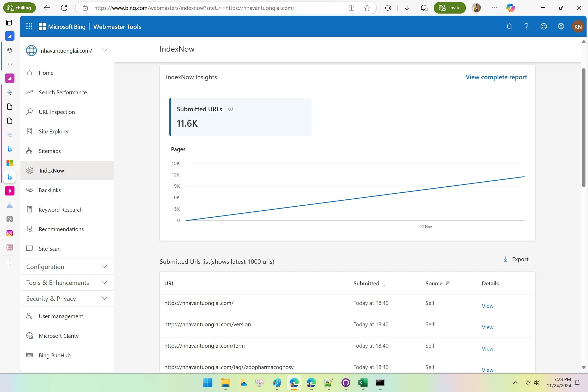Add new item with sidebar plus icon

pyautogui.click(x=9, y=263)
